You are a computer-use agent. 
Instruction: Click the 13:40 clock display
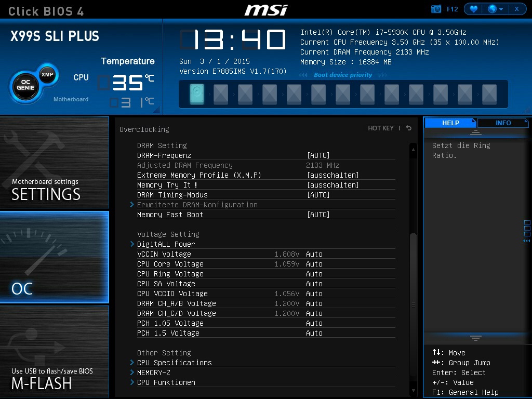[233, 39]
